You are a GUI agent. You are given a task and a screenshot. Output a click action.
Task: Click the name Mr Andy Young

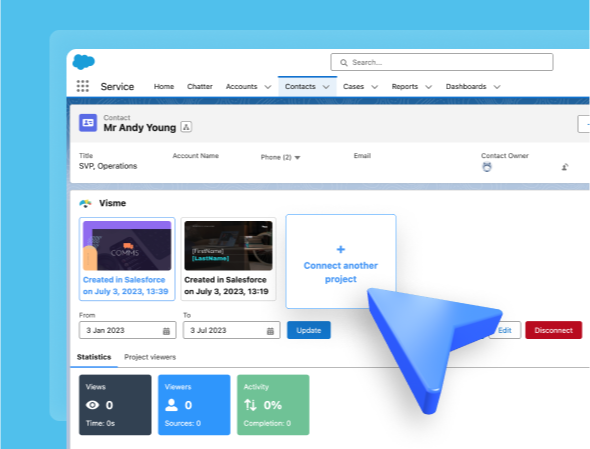(140, 128)
